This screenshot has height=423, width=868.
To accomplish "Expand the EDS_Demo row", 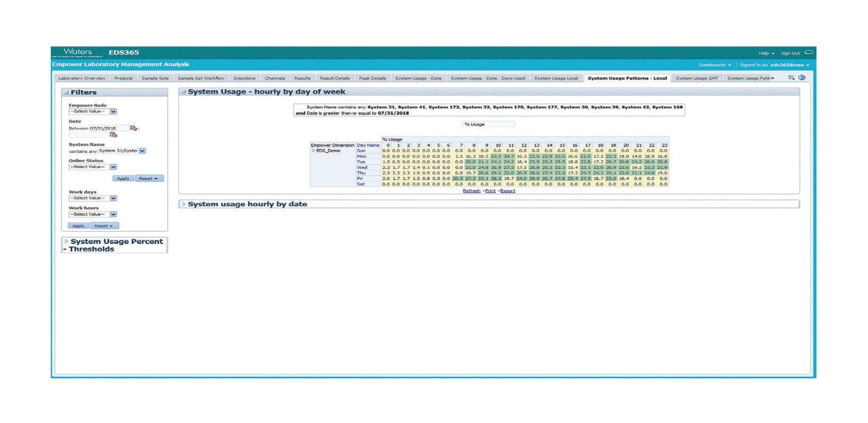I will click(x=313, y=151).
